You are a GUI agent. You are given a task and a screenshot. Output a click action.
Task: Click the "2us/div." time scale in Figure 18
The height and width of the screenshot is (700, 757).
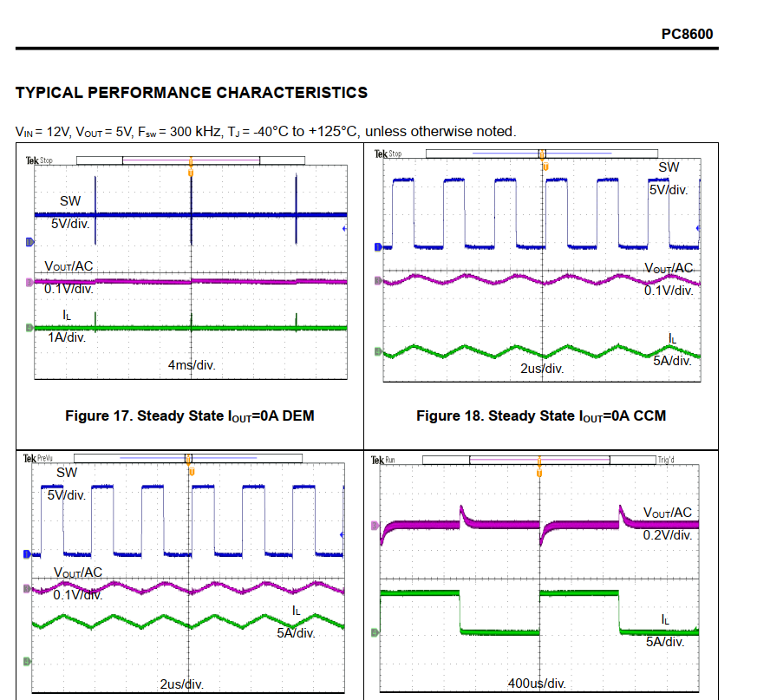point(542,369)
